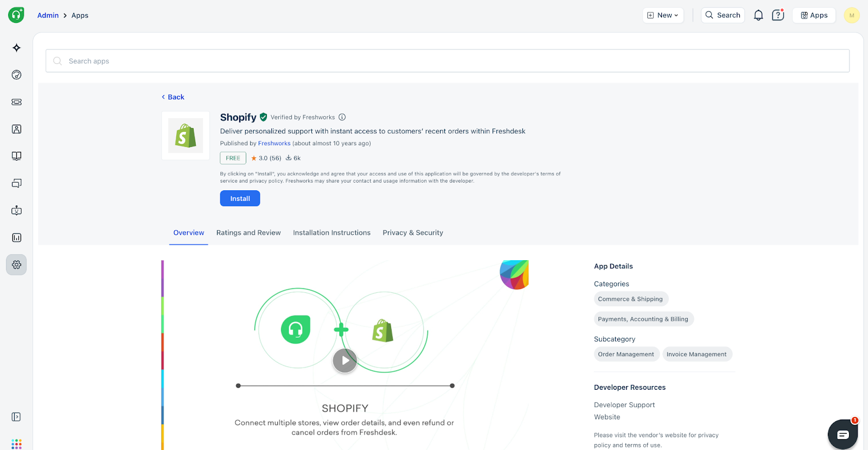Open the New dropdown

pyautogui.click(x=663, y=15)
